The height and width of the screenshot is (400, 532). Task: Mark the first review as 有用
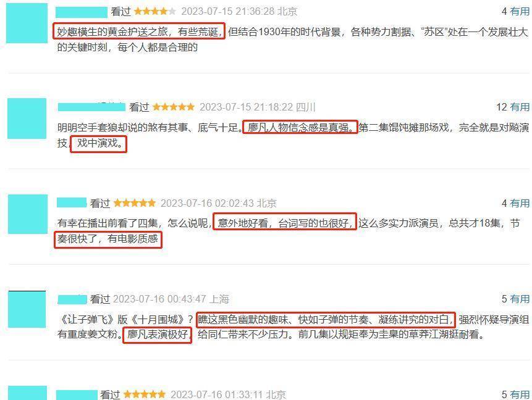click(x=520, y=11)
